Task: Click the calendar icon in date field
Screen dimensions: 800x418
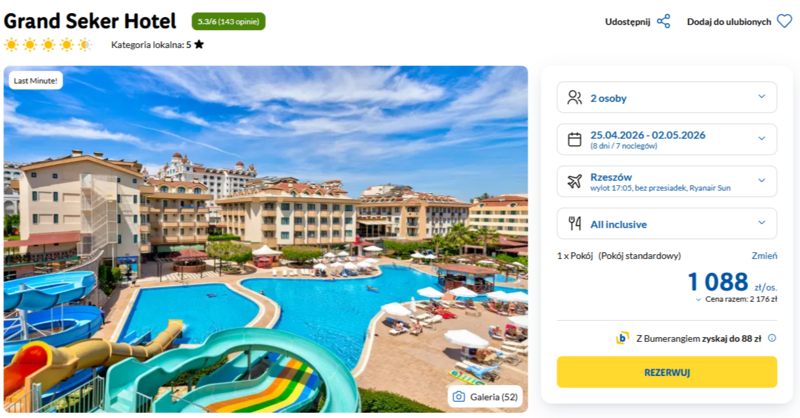Action: coord(574,139)
